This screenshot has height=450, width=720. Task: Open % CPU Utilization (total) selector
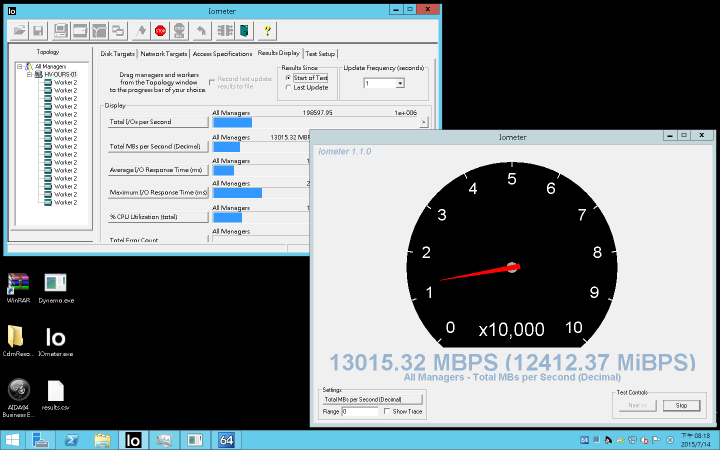click(x=158, y=217)
